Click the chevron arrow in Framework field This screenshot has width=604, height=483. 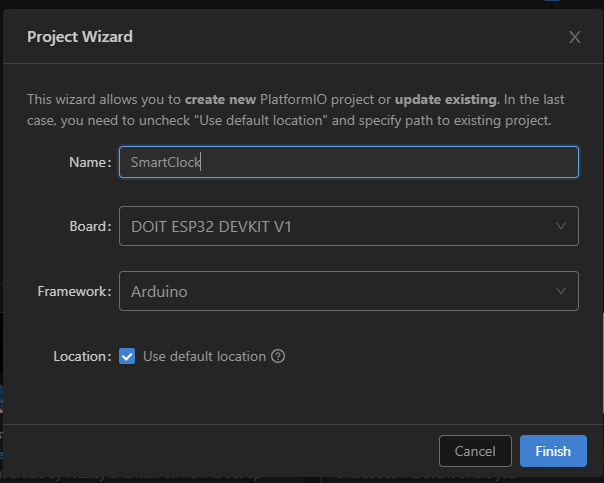(x=560, y=291)
